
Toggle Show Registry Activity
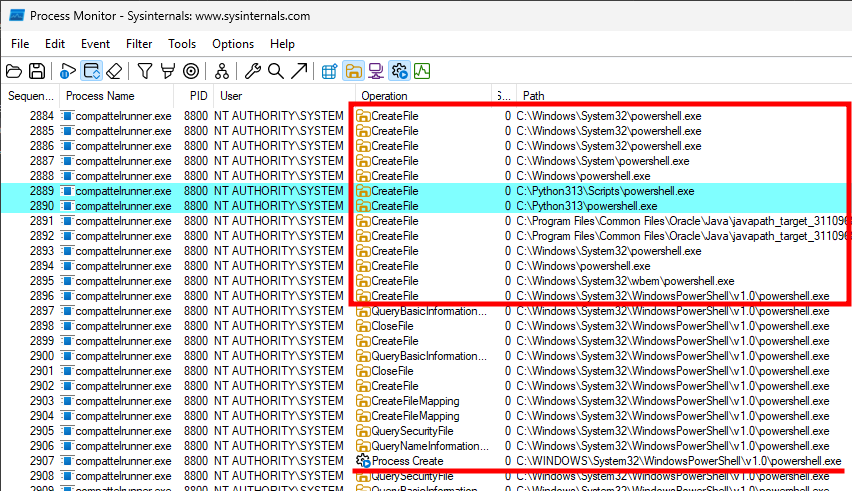tap(329, 71)
